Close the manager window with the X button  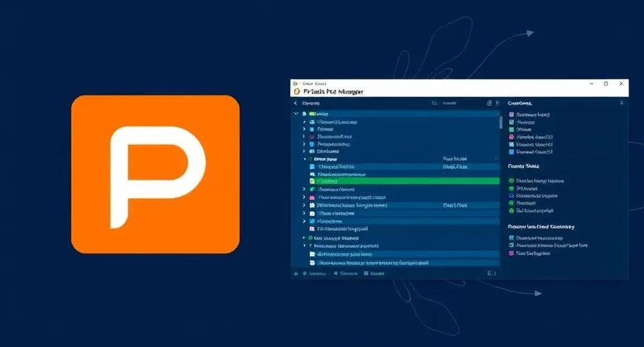tap(622, 84)
